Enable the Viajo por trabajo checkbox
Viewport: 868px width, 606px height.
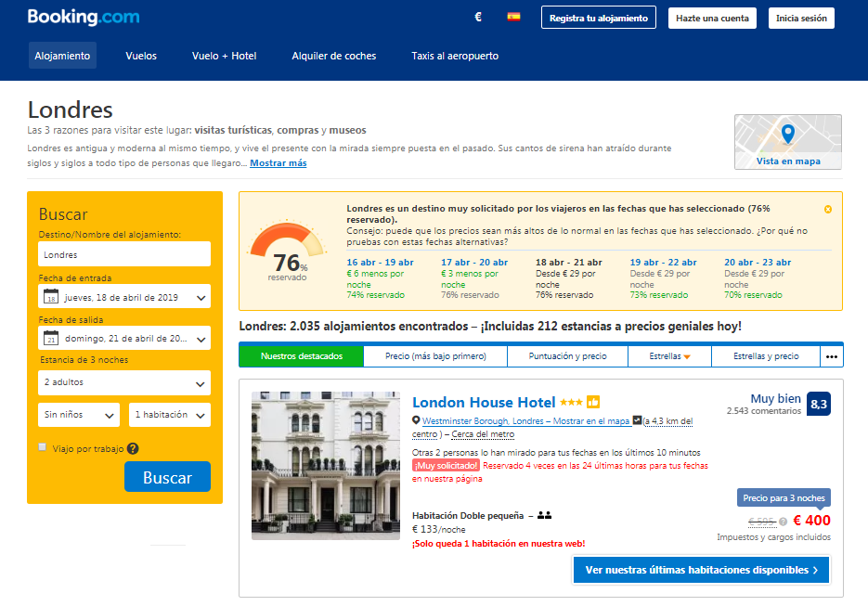tap(43, 447)
